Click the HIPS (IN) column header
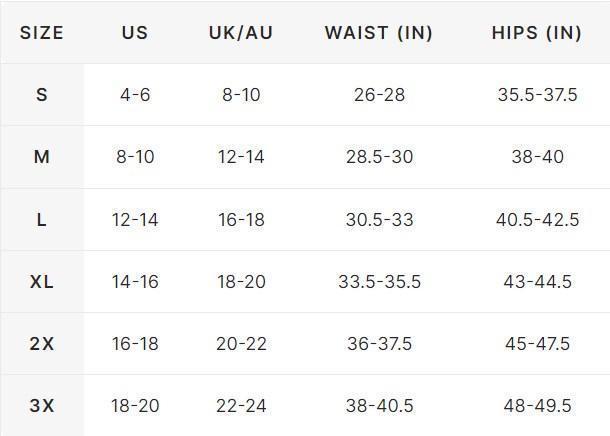 [537, 33]
